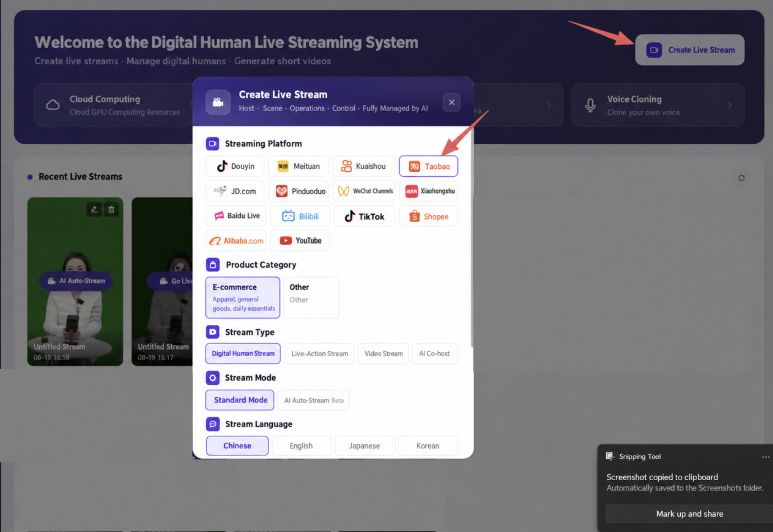Viewport: 773px width, 532px height.
Task: Select Baidu Live platform
Action: click(x=236, y=216)
